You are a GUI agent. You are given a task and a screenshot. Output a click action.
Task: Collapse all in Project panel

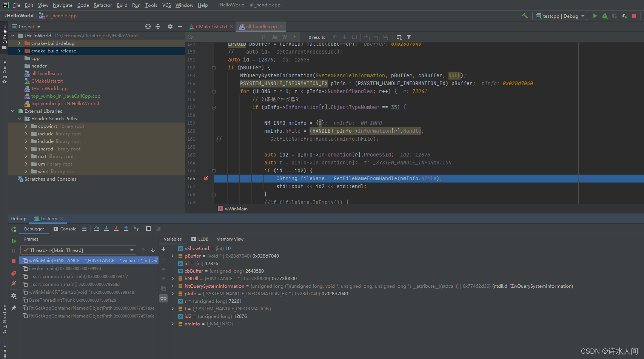pyautogui.click(x=158, y=26)
